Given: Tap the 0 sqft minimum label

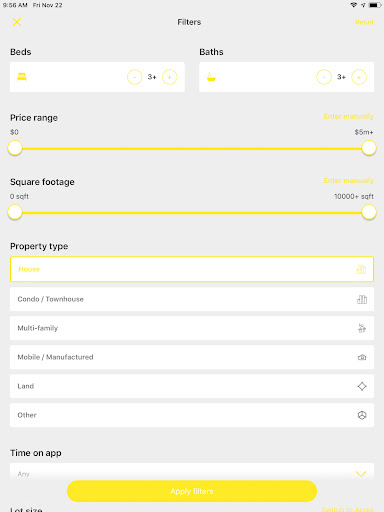Looking at the screenshot, I should pyautogui.click(x=19, y=196).
